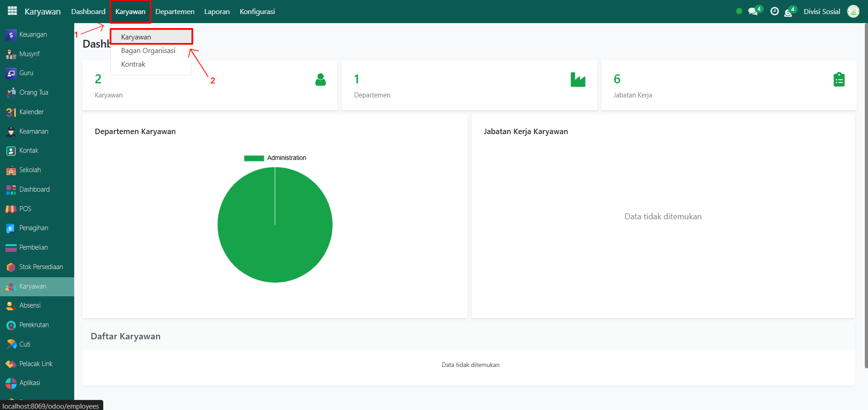The height and width of the screenshot is (410, 868).
Task: Select Kontrak from the dropdown menu
Action: tap(133, 64)
